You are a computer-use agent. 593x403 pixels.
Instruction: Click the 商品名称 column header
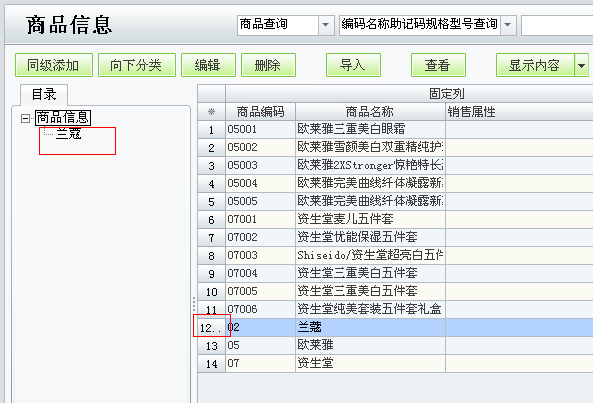point(370,112)
